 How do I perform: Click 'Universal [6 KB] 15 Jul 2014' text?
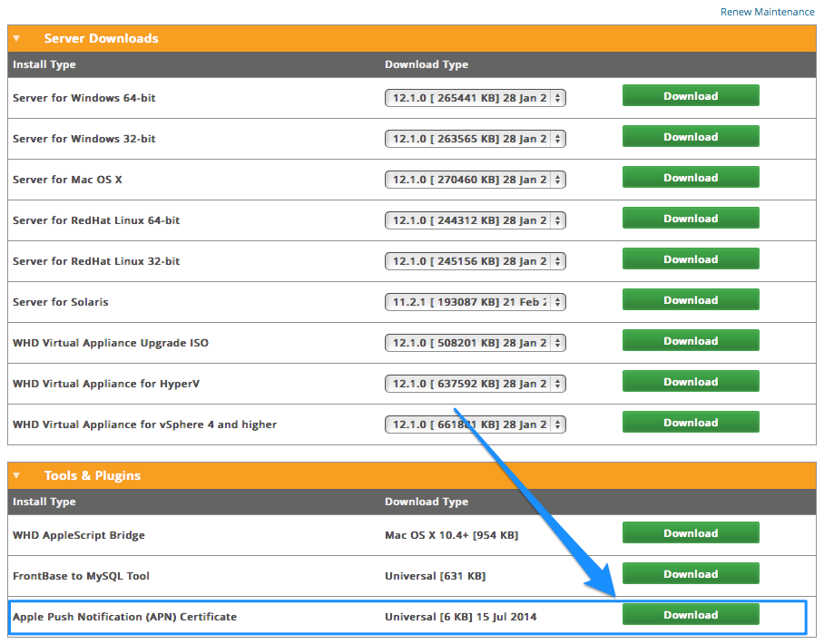point(461,617)
